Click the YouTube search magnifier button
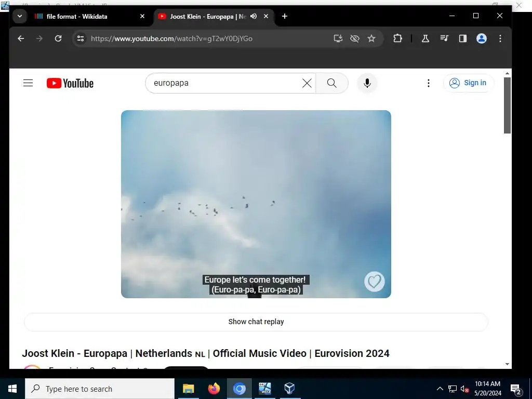 [332, 83]
